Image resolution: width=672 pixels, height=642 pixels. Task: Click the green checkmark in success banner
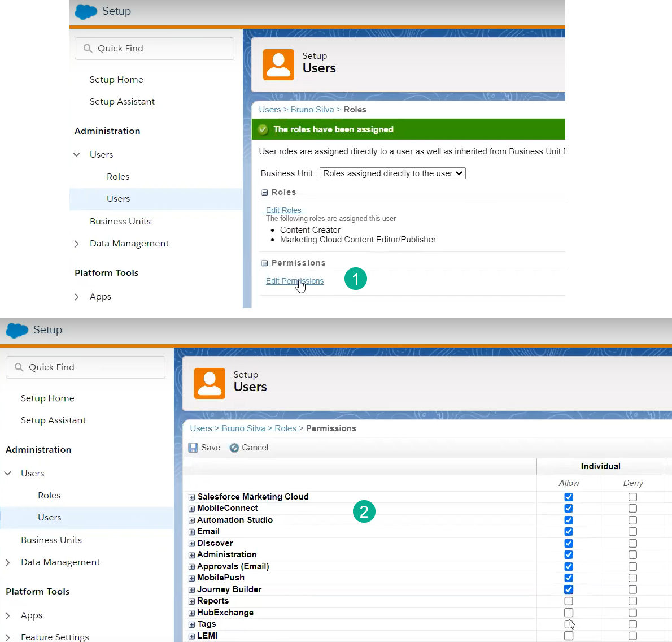(x=263, y=129)
